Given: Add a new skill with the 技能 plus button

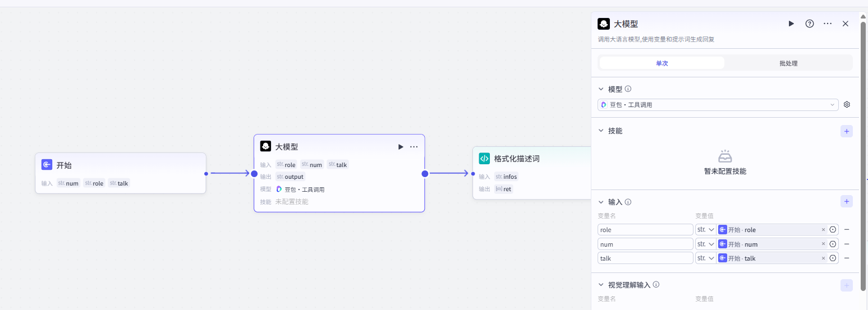Looking at the screenshot, I should [x=846, y=131].
